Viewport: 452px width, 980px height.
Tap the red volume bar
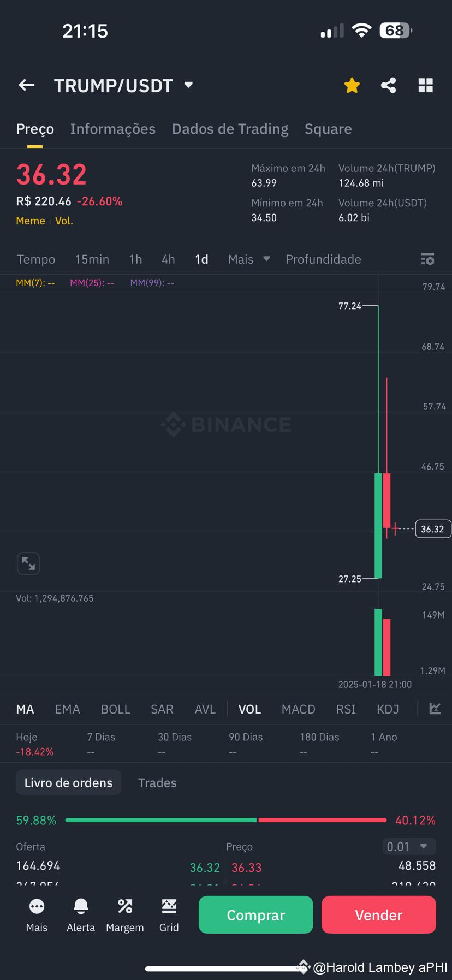[x=386, y=647]
